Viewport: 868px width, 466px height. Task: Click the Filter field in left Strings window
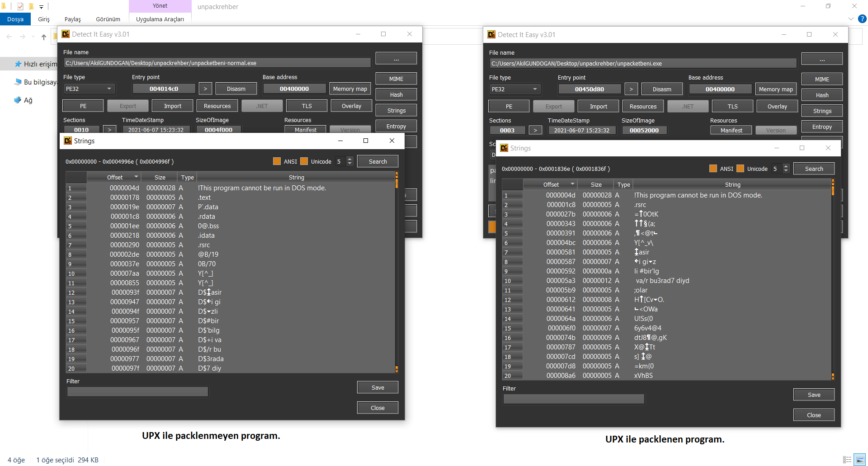coord(137,391)
